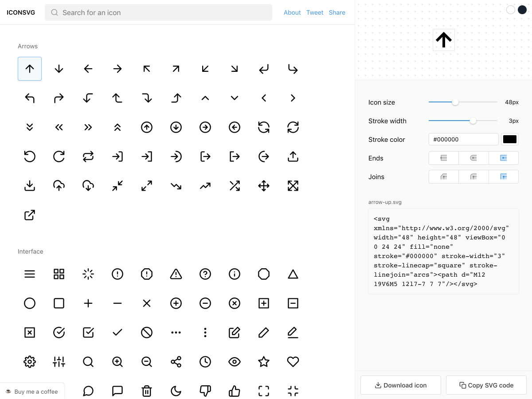The height and width of the screenshot is (399, 532).
Task: Choose the double chevrons-right icon
Action: [88, 127]
